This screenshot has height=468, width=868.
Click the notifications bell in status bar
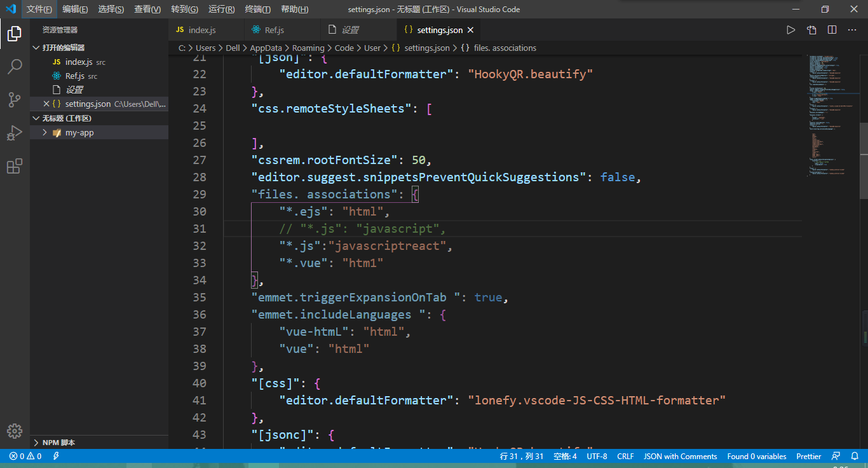(855, 457)
